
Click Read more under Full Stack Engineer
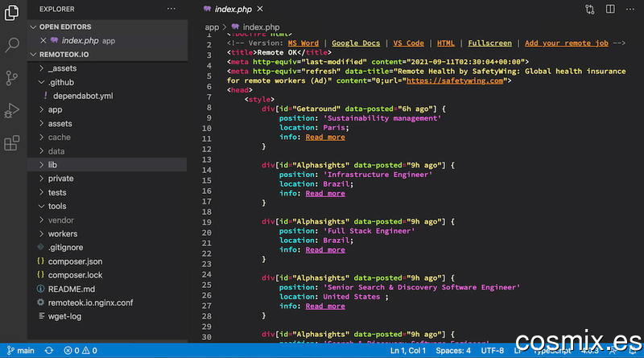[325, 249]
